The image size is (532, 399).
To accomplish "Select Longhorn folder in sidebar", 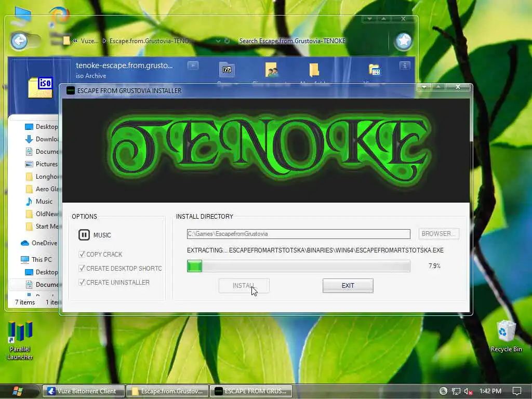I will 42,177.
